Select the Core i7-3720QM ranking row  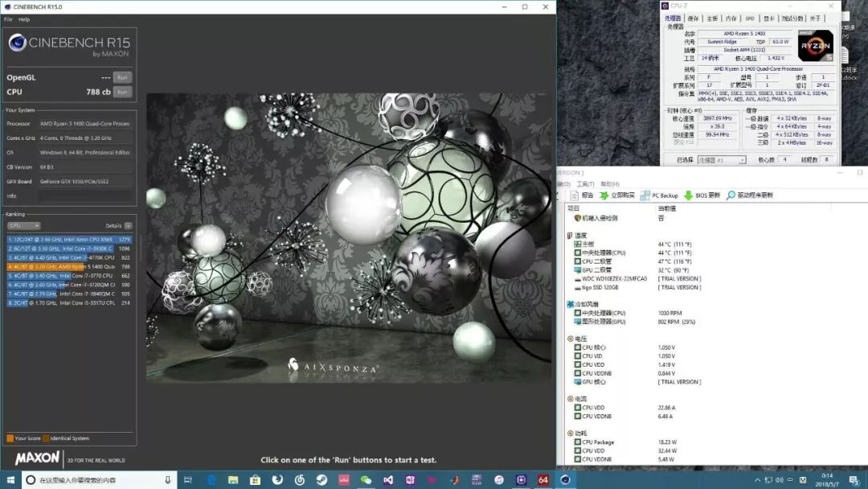[x=69, y=285]
